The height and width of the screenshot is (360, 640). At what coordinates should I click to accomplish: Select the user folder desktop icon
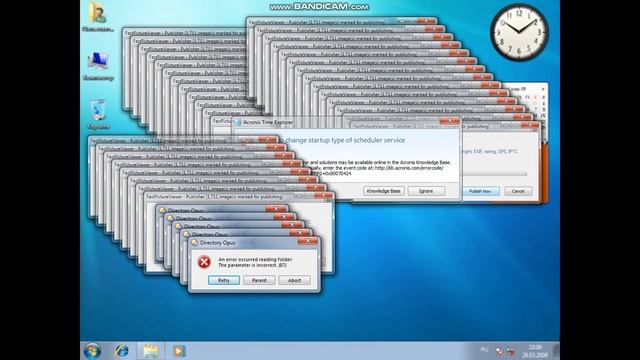(98, 17)
